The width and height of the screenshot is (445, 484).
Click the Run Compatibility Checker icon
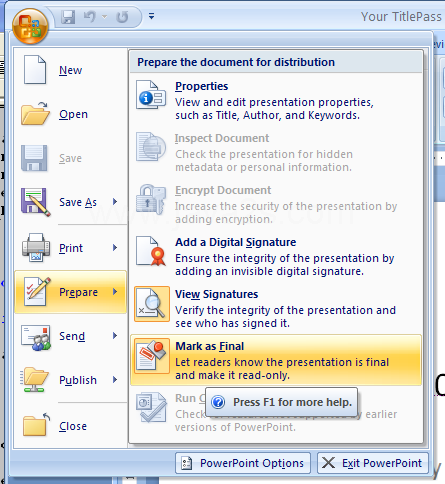coord(151,407)
